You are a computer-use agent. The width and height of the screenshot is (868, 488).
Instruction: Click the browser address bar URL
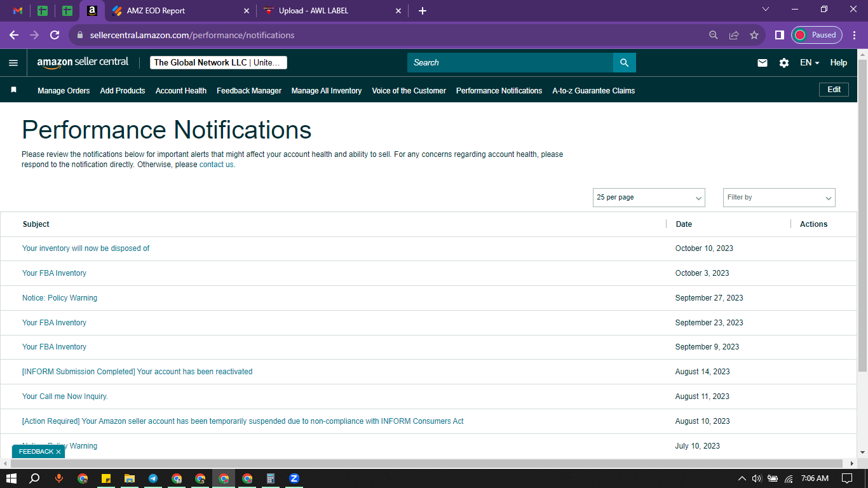[x=192, y=35]
